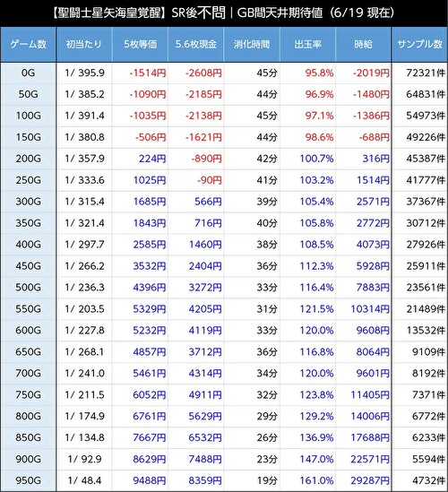
Task: Click the 1514円 hourly value
Action: [373, 180]
